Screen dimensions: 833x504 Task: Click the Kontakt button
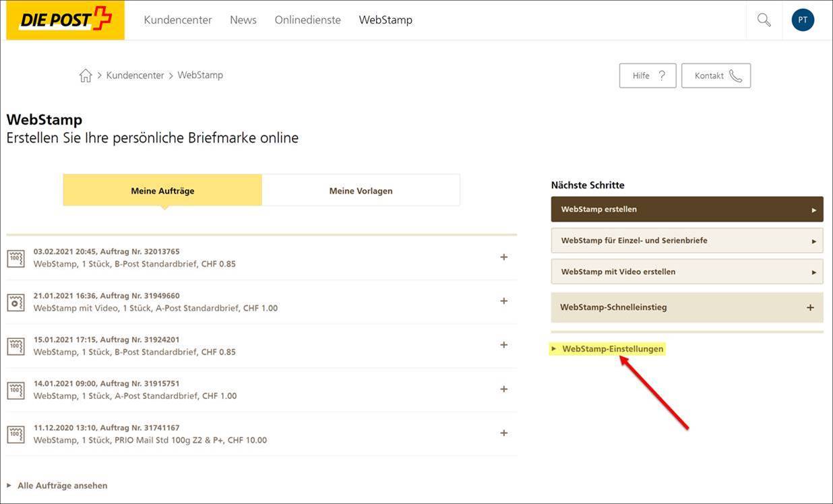point(716,75)
